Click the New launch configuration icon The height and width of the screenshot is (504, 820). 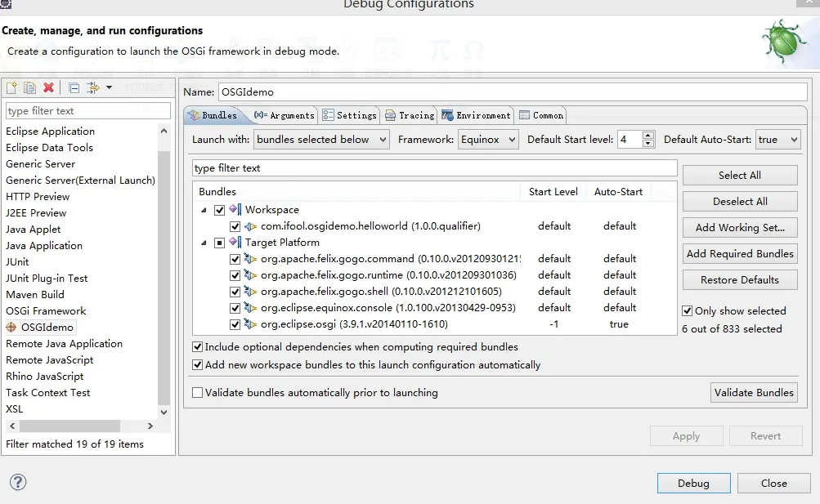11,87
